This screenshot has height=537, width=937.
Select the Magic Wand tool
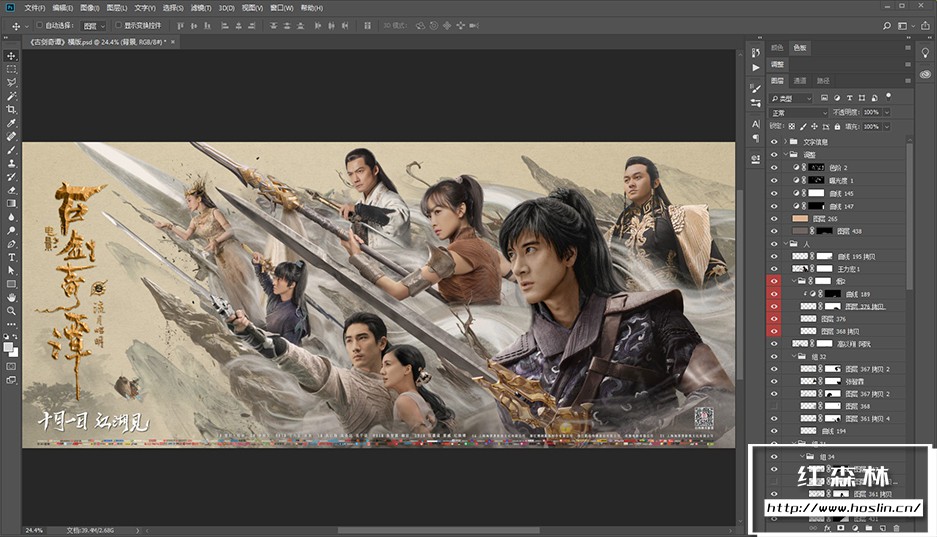[11, 96]
